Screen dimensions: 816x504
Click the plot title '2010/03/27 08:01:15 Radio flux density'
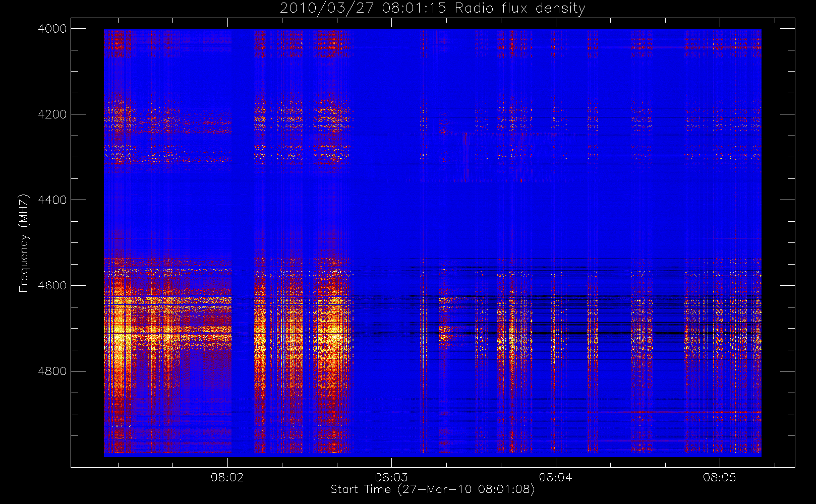(x=432, y=9)
